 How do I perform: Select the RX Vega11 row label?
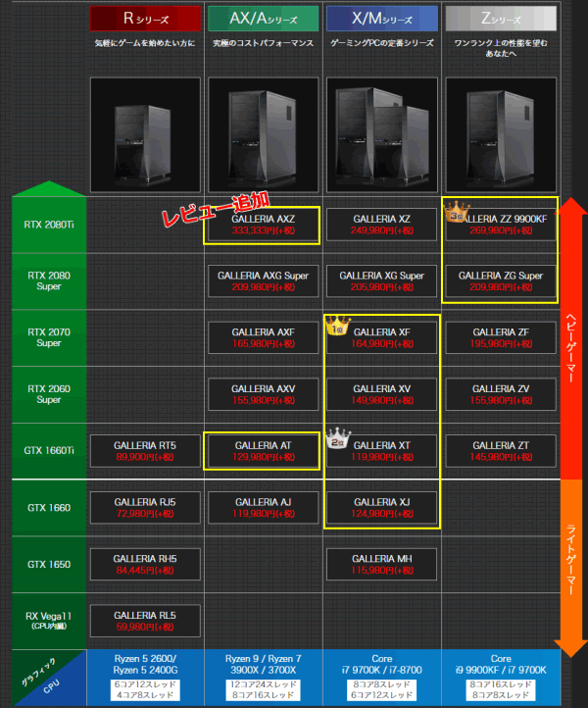tap(49, 621)
